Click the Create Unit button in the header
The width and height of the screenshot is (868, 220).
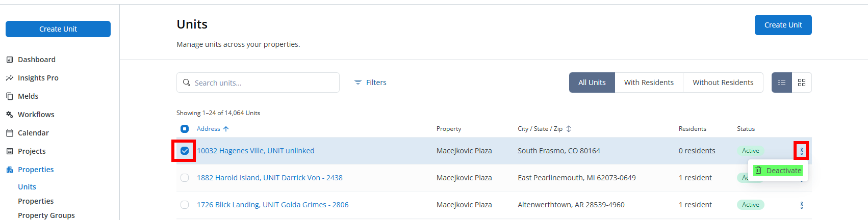coord(783,25)
